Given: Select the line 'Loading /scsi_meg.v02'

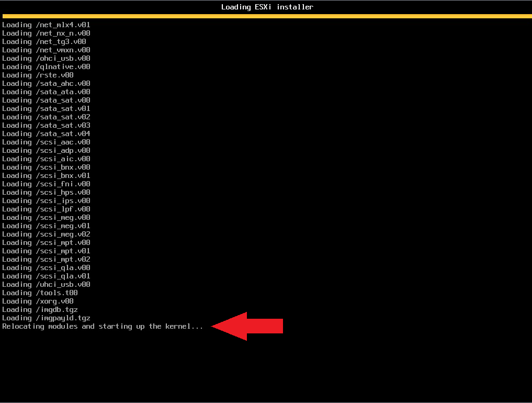Looking at the screenshot, I should pyautogui.click(x=46, y=234).
